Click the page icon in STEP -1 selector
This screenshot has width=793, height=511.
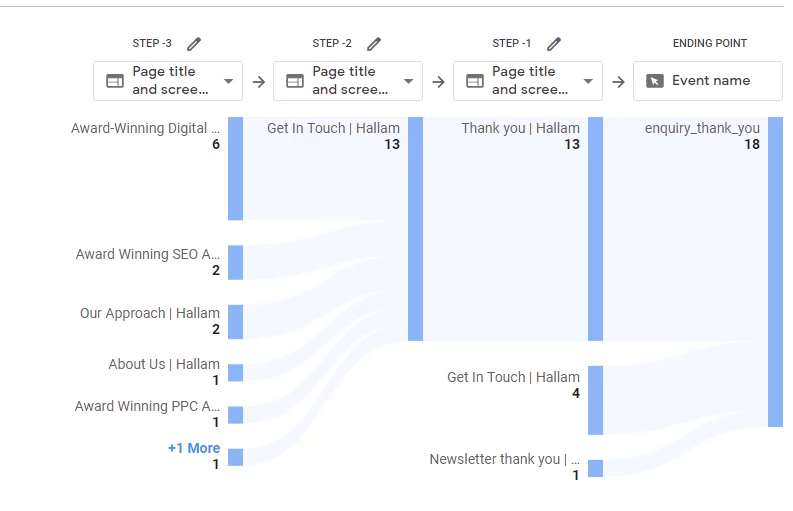(x=475, y=81)
